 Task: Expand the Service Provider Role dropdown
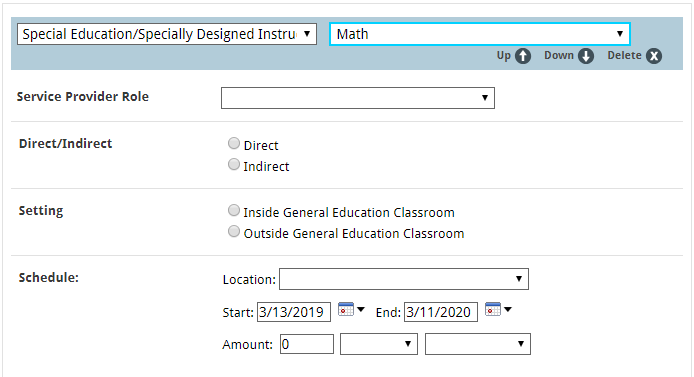coord(358,98)
